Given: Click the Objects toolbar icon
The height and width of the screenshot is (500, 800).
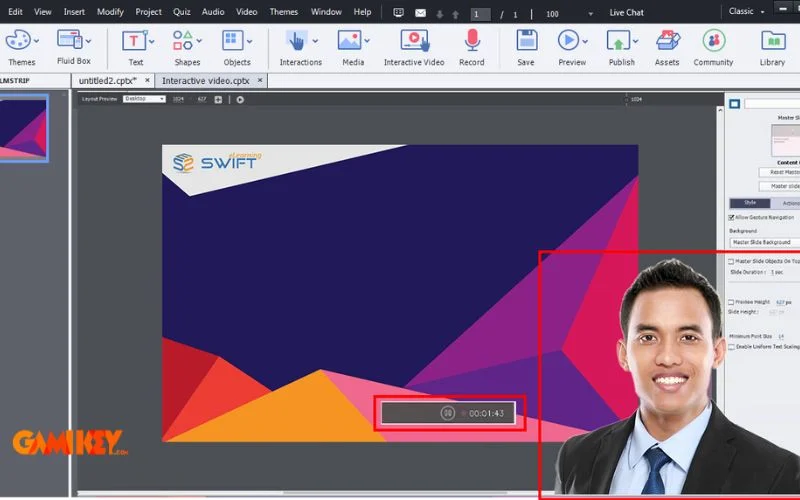Looking at the screenshot, I should click(232, 40).
